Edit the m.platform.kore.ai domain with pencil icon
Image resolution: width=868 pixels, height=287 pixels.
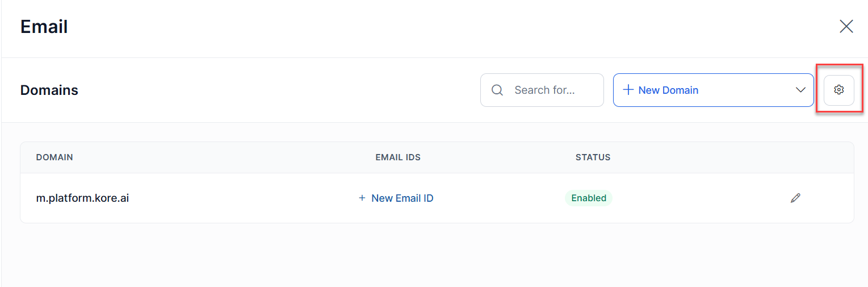pos(795,198)
